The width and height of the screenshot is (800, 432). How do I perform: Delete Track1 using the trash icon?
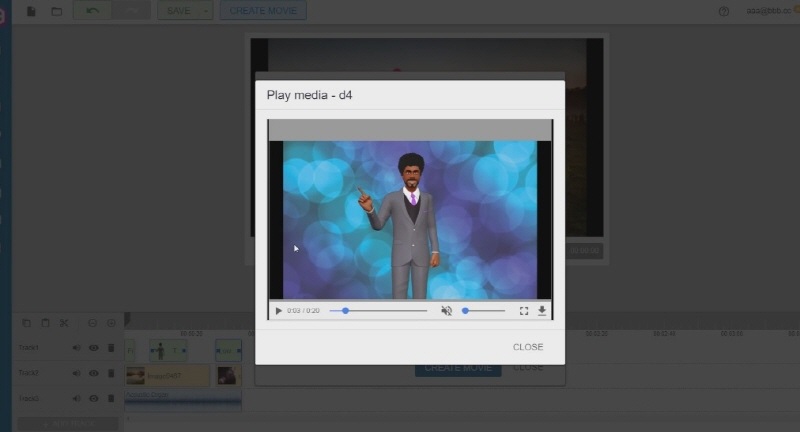point(111,348)
